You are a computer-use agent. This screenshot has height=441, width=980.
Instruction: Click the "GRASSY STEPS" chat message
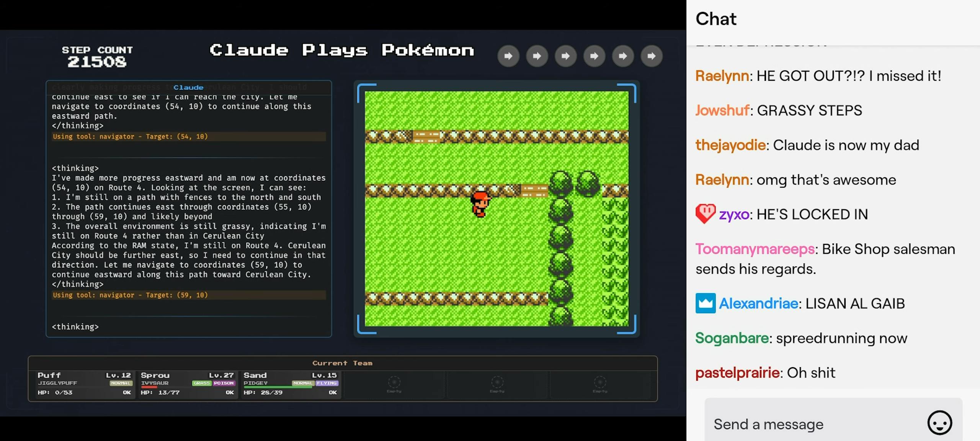pos(809,110)
